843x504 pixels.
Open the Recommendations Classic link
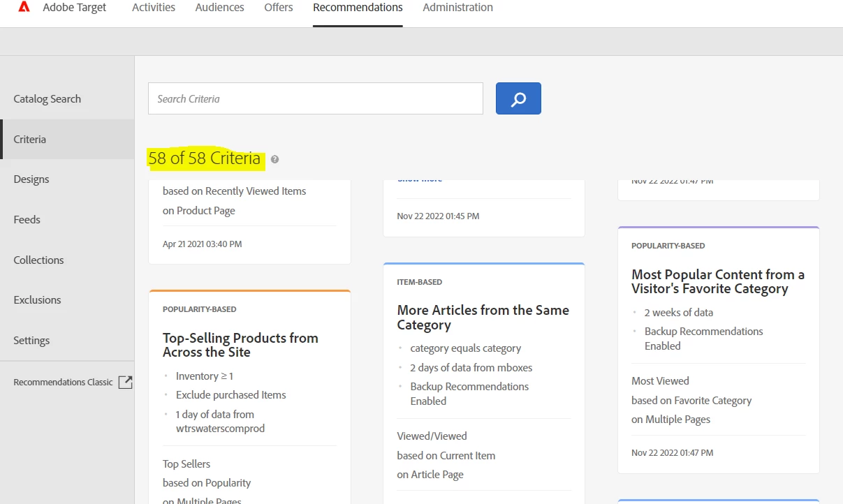(x=63, y=382)
